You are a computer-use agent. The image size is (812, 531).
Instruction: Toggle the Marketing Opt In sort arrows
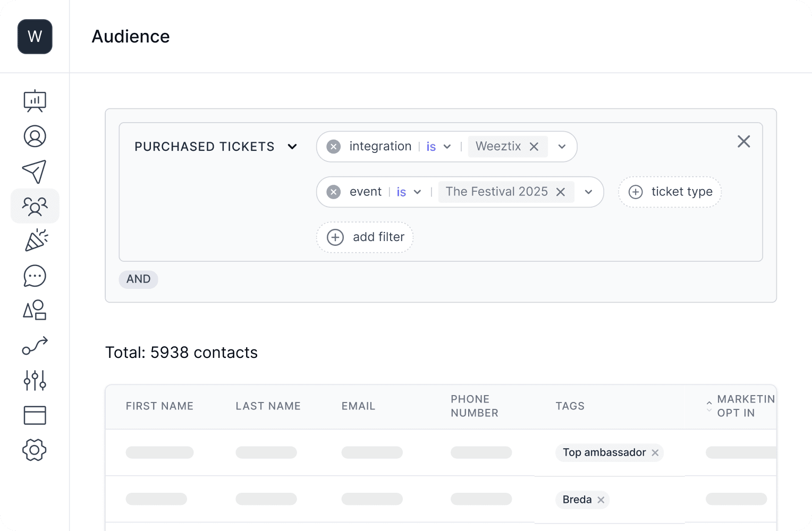coord(709,406)
